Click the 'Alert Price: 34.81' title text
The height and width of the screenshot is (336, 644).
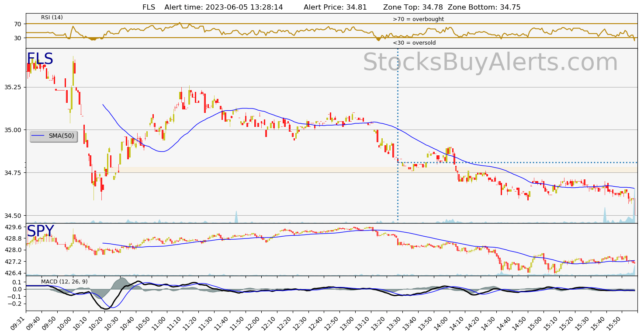pos(335,7)
